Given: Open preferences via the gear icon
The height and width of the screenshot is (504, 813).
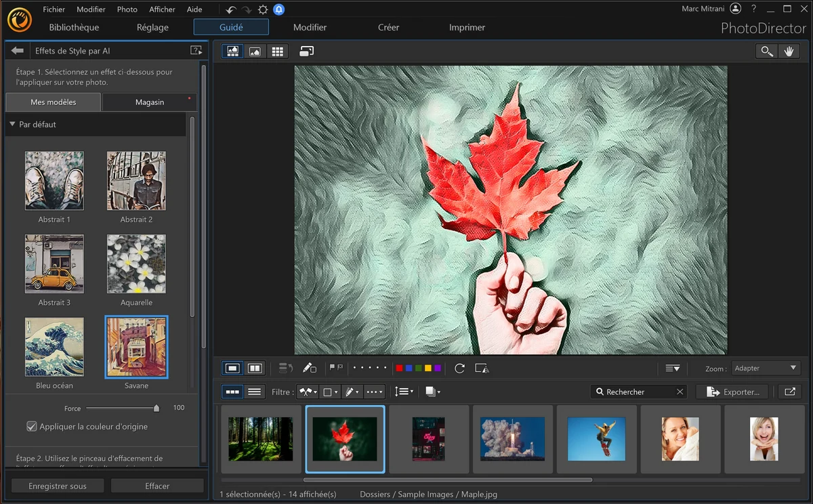Looking at the screenshot, I should click(x=263, y=9).
